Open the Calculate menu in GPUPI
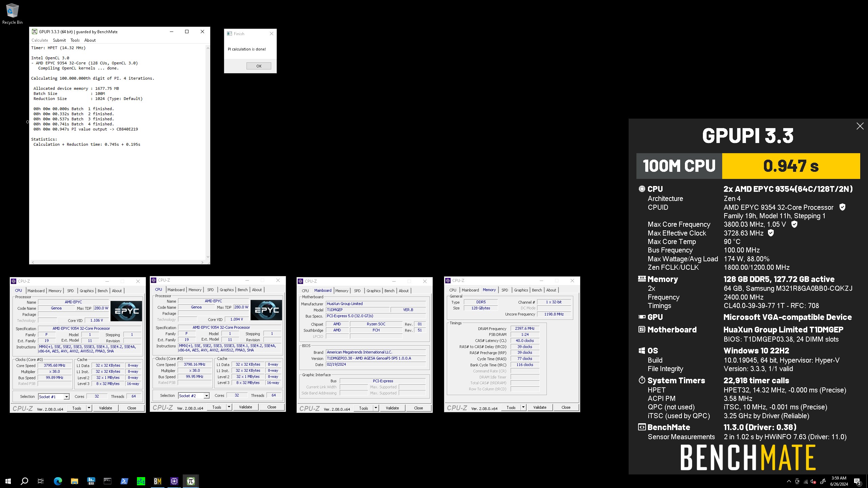 click(40, 40)
